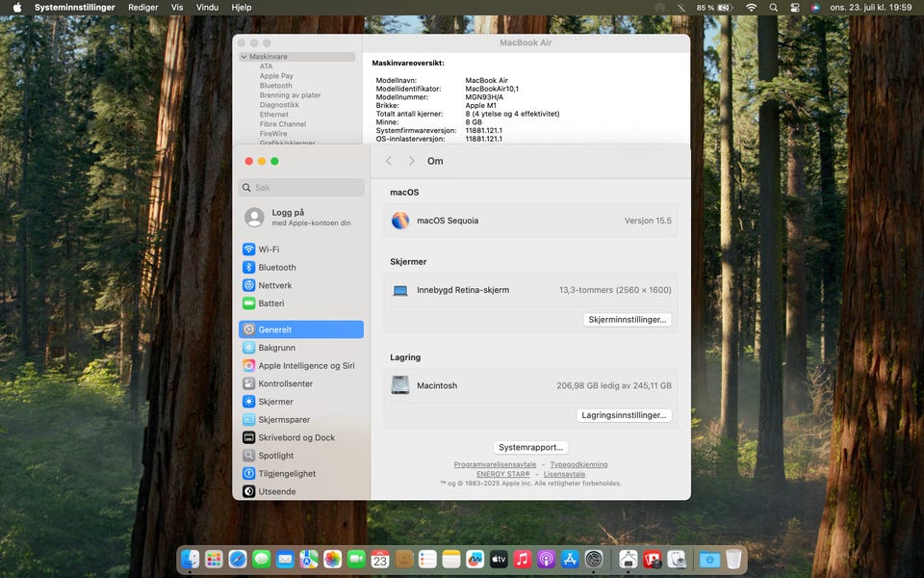Open the Vis menu
The width and height of the screenshot is (924, 578).
177,8
